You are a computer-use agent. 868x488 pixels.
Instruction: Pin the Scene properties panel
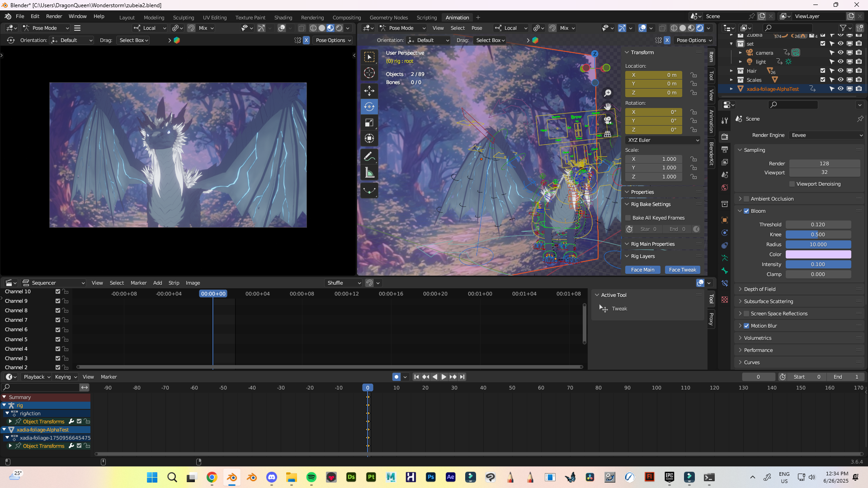(860, 119)
